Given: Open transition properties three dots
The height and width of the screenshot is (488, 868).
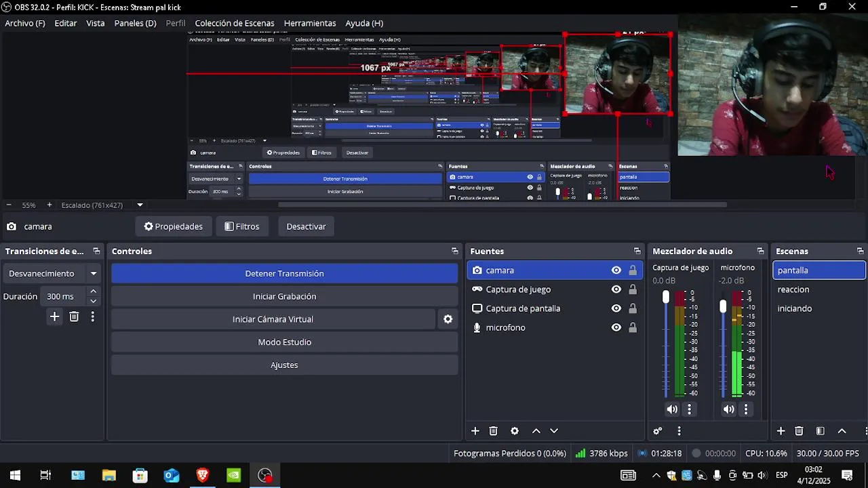Looking at the screenshot, I should point(93,317).
